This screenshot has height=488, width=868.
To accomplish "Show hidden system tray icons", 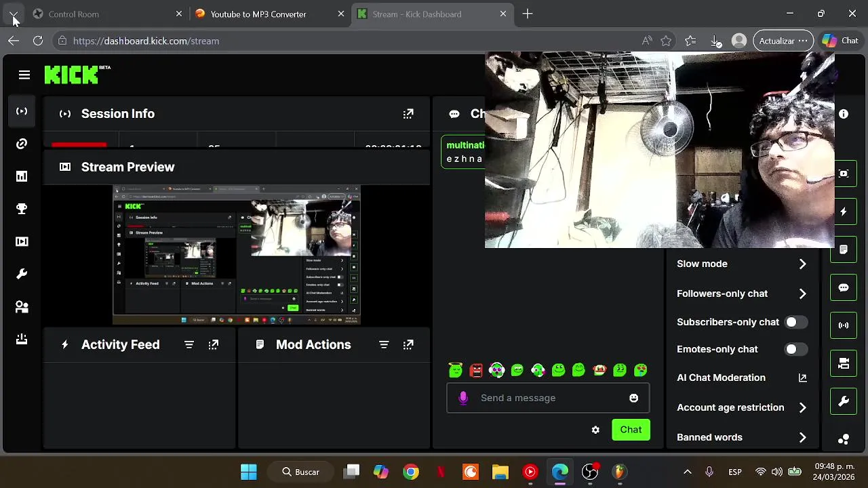I will pos(687,472).
